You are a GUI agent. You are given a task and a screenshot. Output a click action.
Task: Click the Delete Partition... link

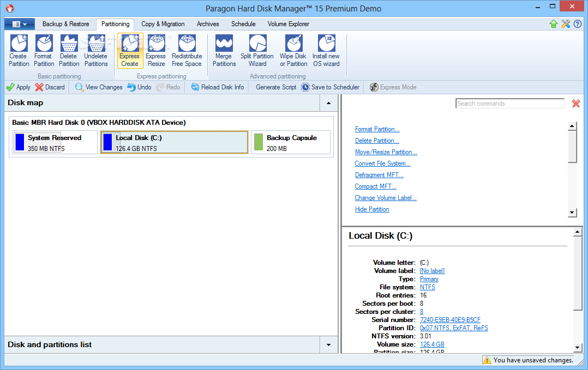(x=377, y=141)
